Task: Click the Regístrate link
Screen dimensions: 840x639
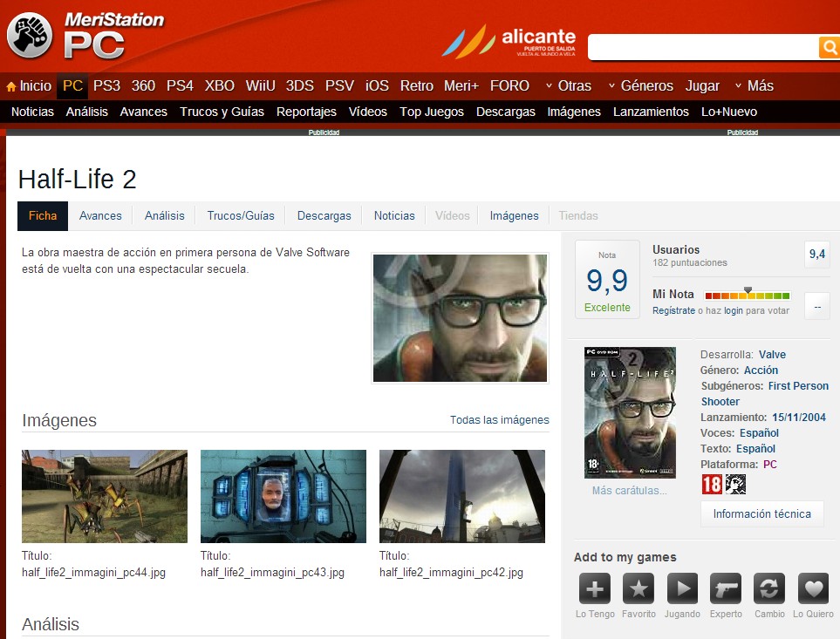Action: (x=673, y=310)
